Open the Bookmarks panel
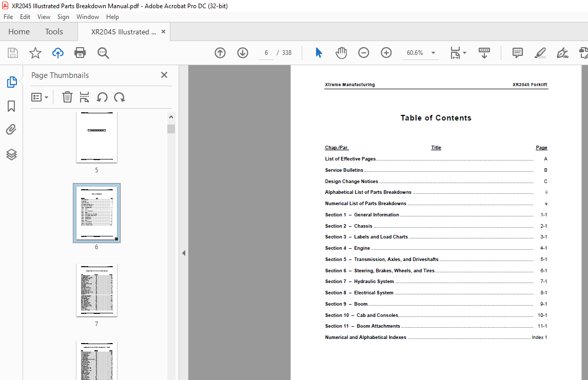This screenshot has height=380, width=588. [11, 106]
